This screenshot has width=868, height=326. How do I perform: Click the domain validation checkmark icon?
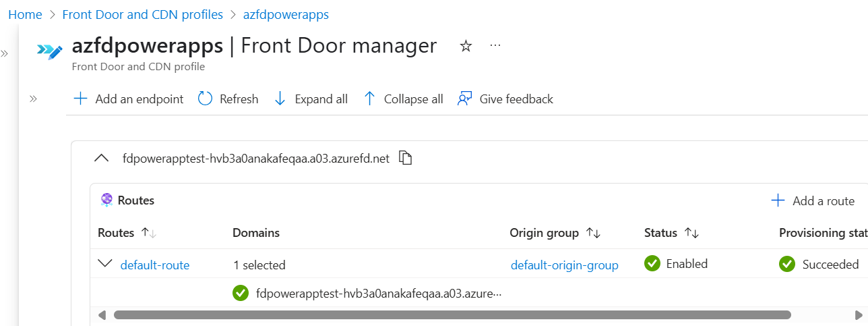coord(241,293)
